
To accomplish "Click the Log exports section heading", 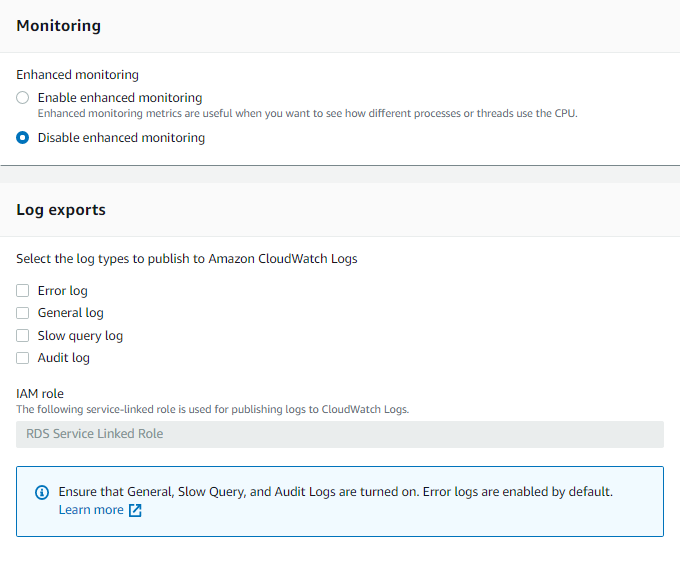I will coord(61,210).
